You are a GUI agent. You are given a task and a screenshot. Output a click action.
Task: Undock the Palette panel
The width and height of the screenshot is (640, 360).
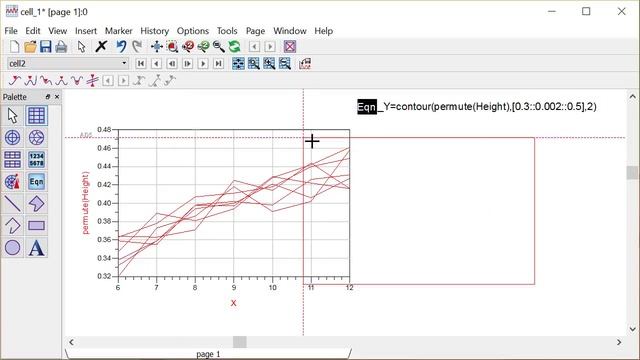pos(48,97)
